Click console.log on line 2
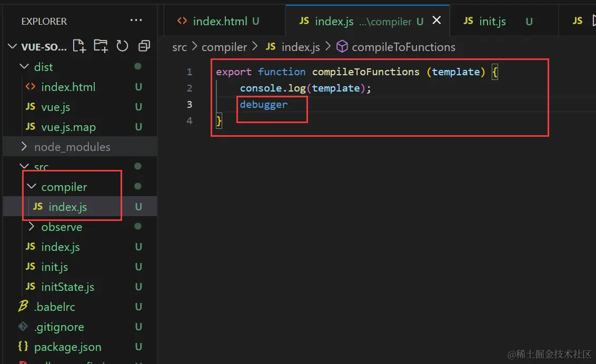The height and width of the screenshot is (364, 596). tap(273, 88)
